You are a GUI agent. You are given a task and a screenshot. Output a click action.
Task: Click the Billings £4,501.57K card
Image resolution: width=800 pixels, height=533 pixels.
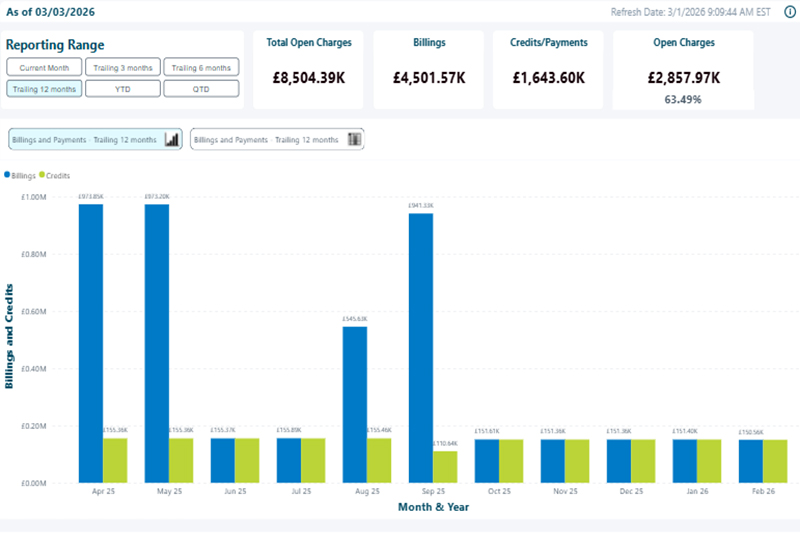[429, 68]
